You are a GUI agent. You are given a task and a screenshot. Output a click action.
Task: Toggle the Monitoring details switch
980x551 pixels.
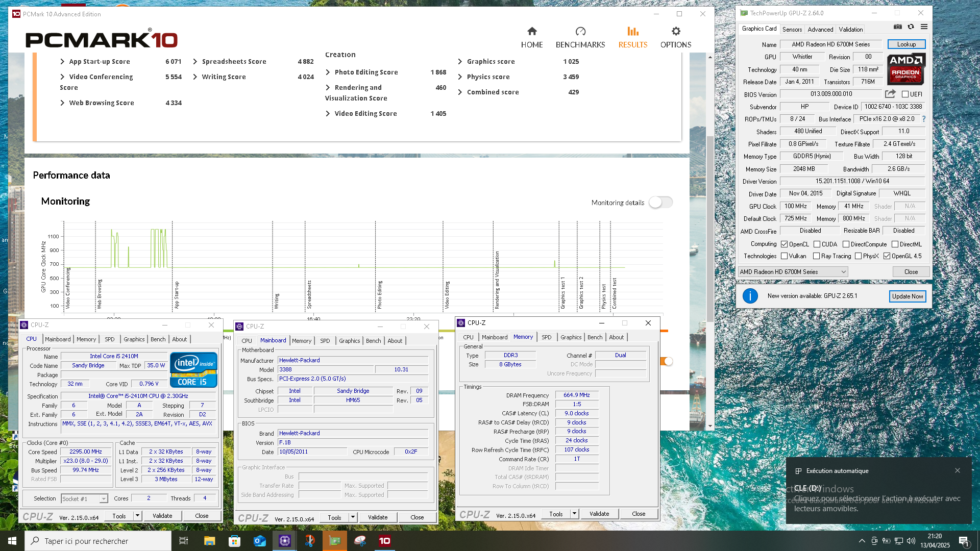pyautogui.click(x=660, y=203)
